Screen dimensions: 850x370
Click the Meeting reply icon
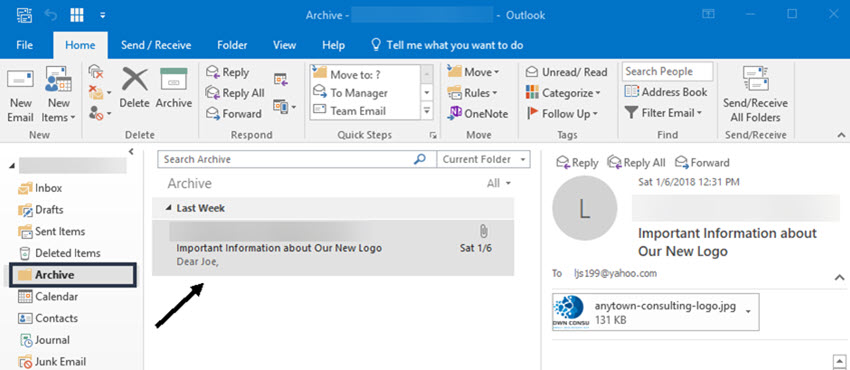pos(281,79)
